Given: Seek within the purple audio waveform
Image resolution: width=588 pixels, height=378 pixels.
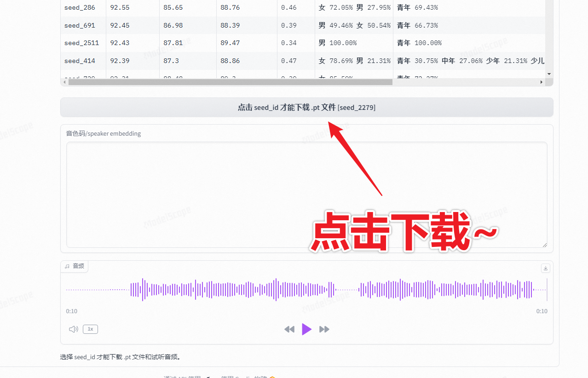Looking at the screenshot, I should tap(306, 290).
